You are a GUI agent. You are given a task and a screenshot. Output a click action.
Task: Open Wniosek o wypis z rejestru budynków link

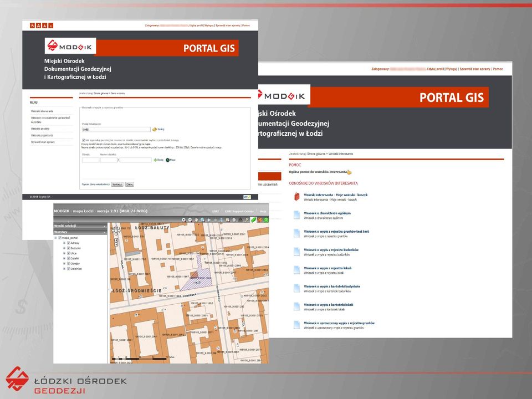pyautogui.click(x=331, y=250)
